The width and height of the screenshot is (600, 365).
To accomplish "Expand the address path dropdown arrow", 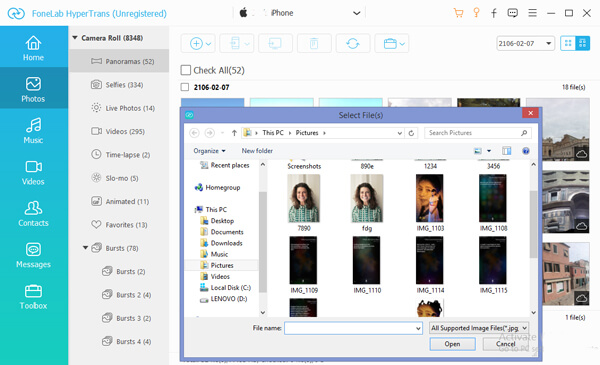I will coord(399,133).
